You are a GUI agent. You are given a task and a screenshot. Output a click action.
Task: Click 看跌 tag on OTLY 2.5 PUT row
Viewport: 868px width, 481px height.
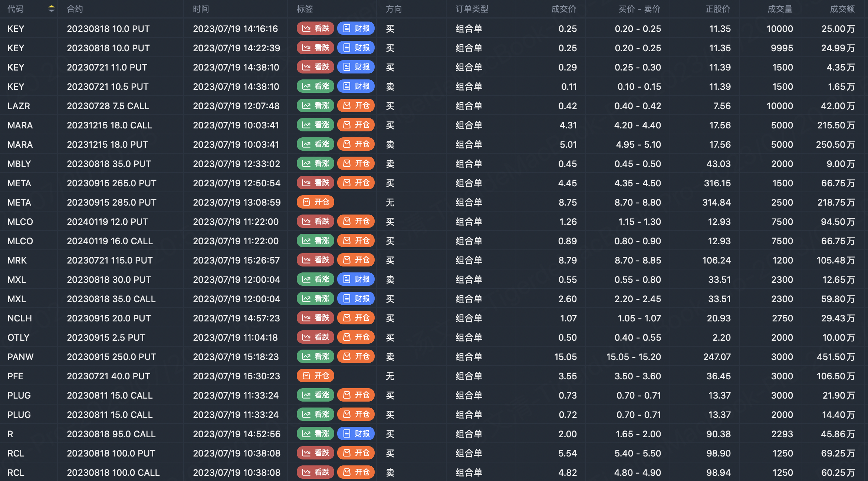click(315, 337)
